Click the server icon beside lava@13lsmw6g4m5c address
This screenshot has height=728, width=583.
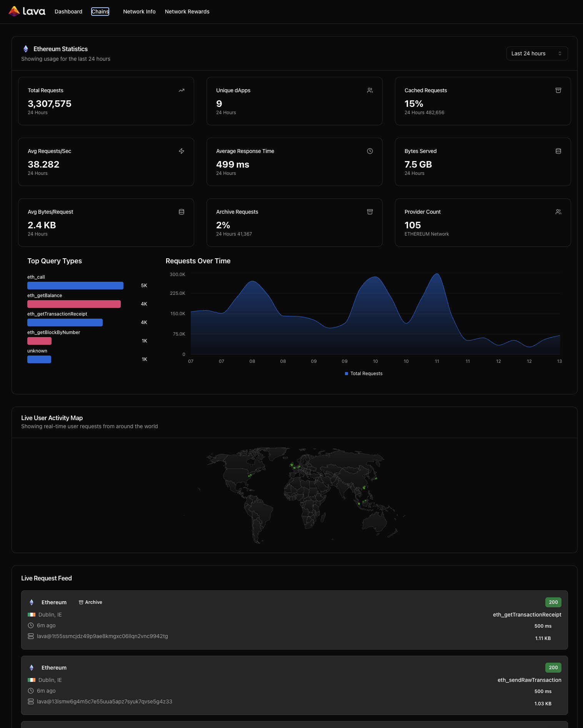point(31,701)
